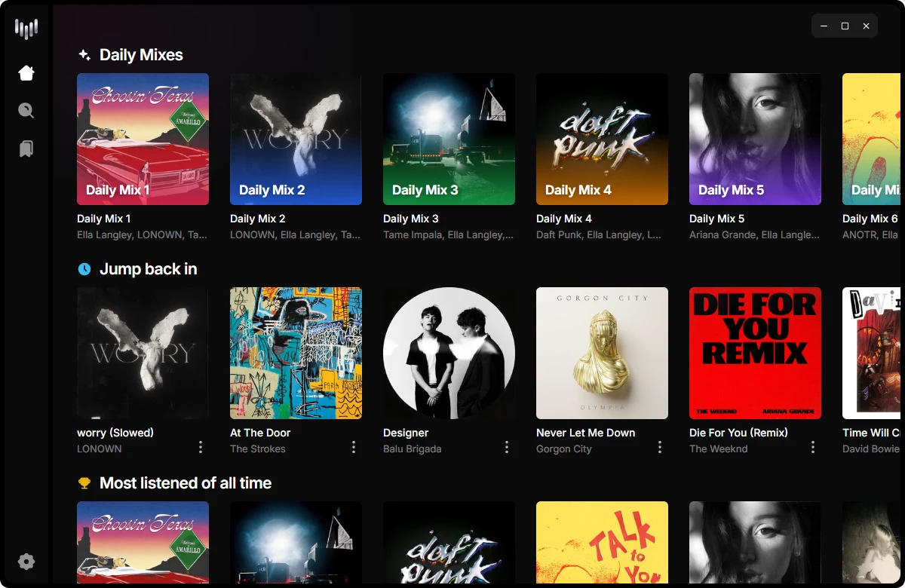Click the Daily Mix 5 title text

point(717,219)
